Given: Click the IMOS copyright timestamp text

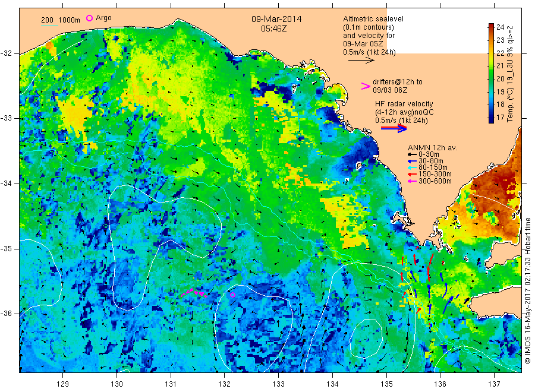Looking at the screenshot, I should click(528, 290).
